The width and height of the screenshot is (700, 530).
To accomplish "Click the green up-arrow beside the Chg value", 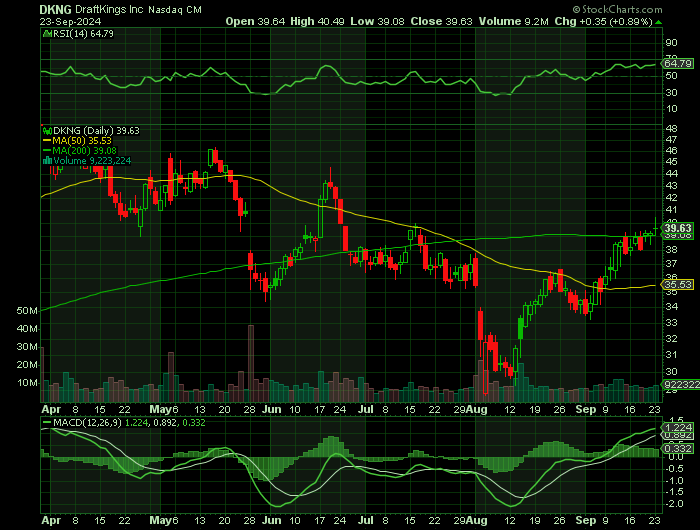I will pyautogui.click(x=658, y=22).
